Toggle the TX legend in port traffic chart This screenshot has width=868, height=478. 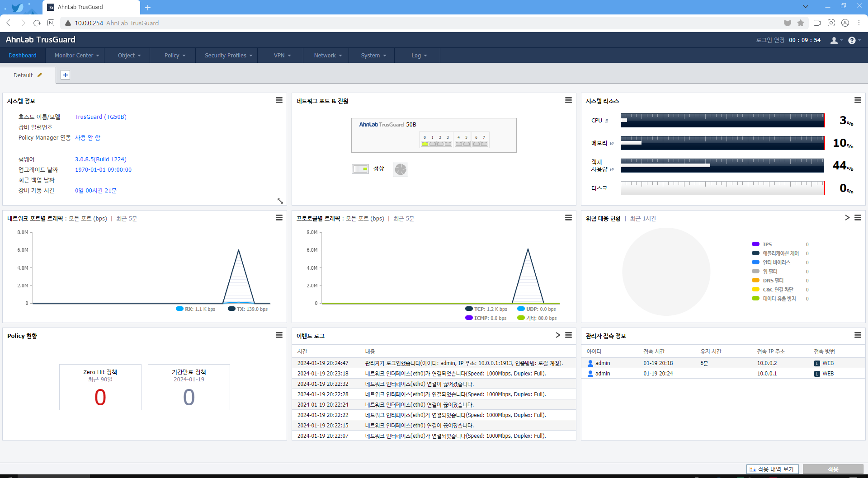[x=248, y=309]
